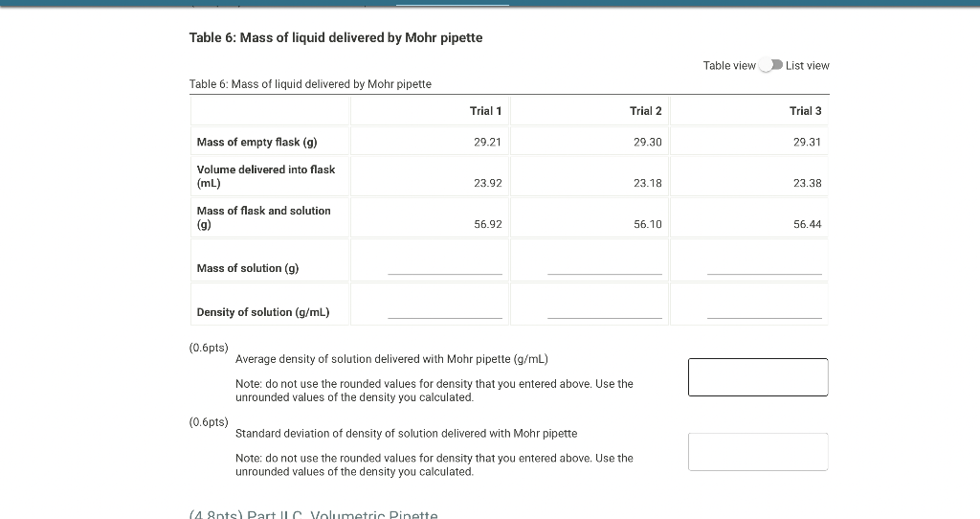Focus the Standard deviation answer box
980x519 pixels.
pos(758,451)
